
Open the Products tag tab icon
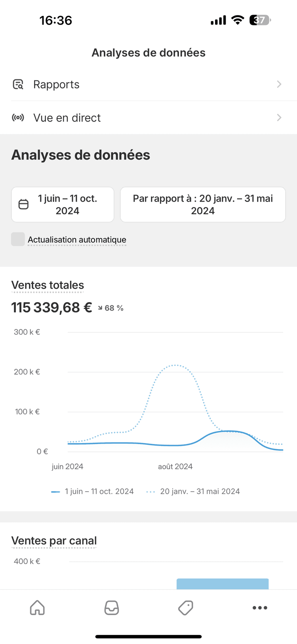tap(185, 608)
